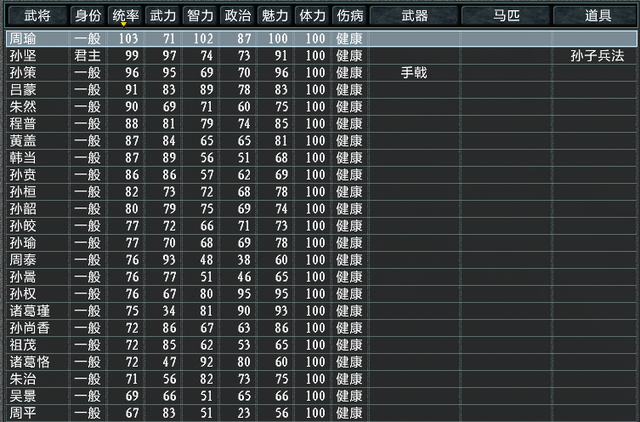640x422 pixels.
Task: Click 诸葛瑾's 武力 value 34
Action: click(x=169, y=311)
